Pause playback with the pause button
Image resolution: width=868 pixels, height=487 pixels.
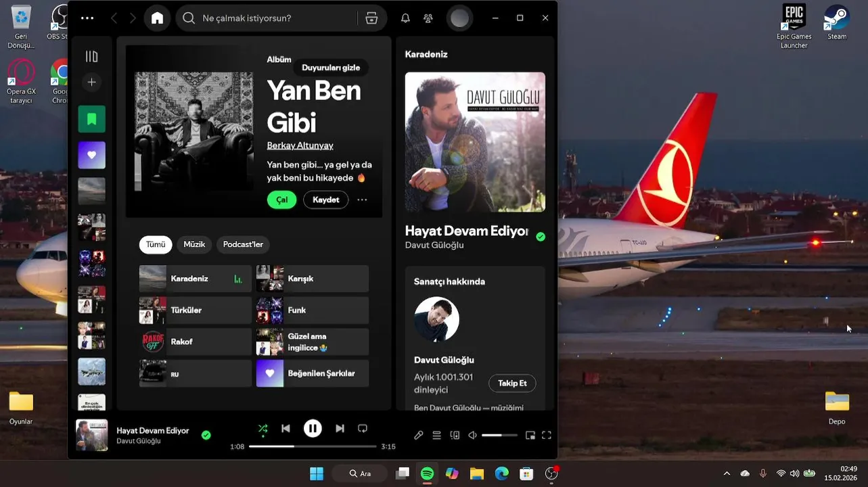313,428
